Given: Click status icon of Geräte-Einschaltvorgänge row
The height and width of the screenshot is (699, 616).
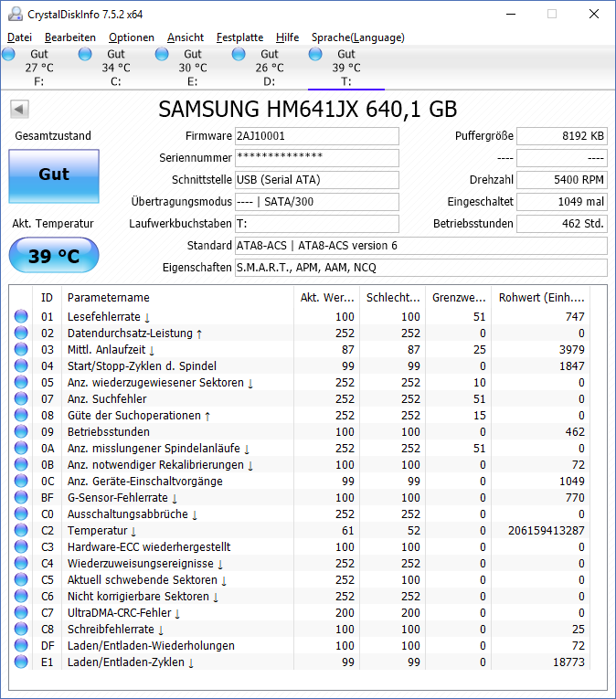Looking at the screenshot, I should tap(21, 481).
